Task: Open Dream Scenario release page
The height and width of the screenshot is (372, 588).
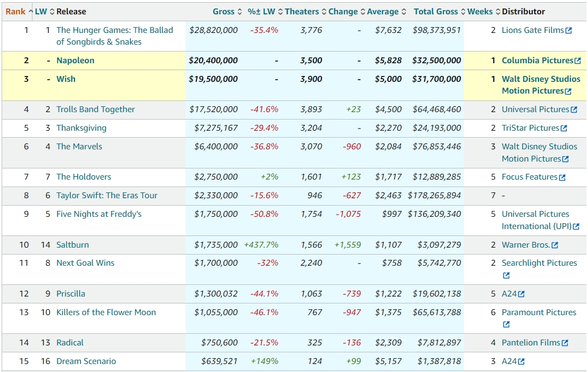Action: point(86,361)
